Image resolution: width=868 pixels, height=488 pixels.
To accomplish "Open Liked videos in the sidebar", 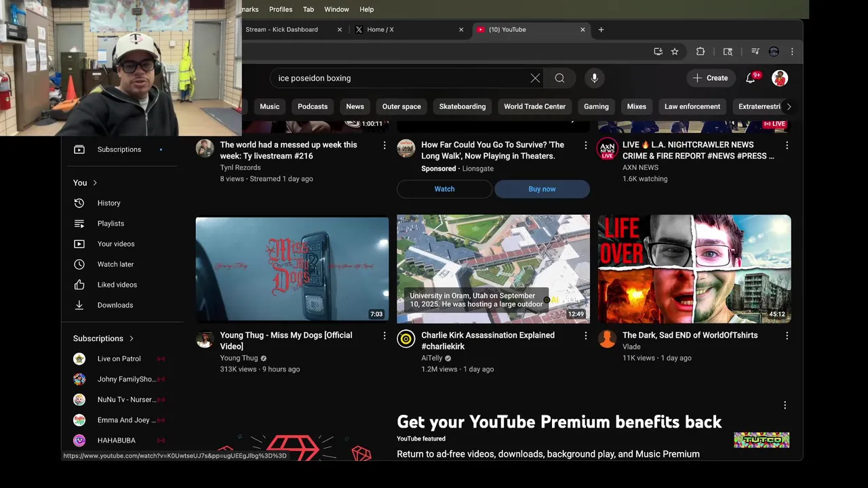I will pyautogui.click(x=119, y=285).
